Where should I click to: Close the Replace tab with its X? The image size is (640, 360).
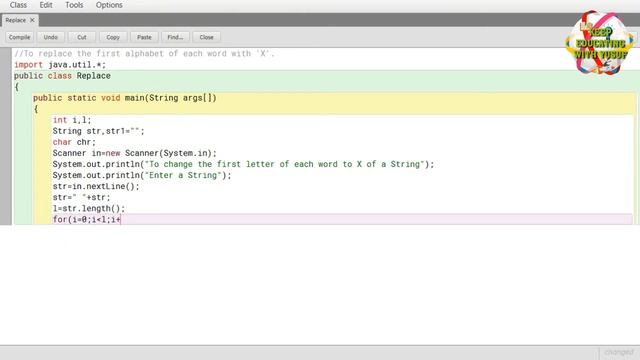[32, 20]
